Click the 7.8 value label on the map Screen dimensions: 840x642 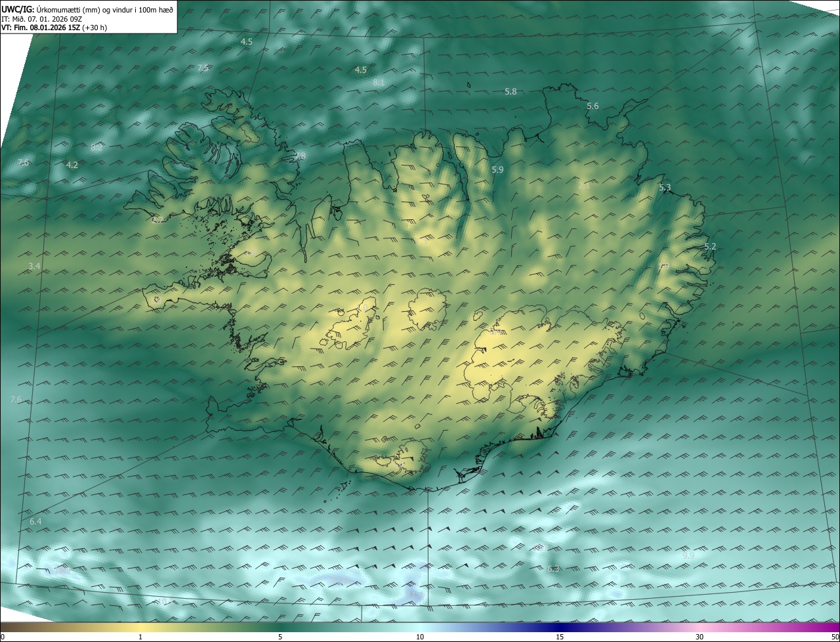pyautogui.click(x=299, y=156)
